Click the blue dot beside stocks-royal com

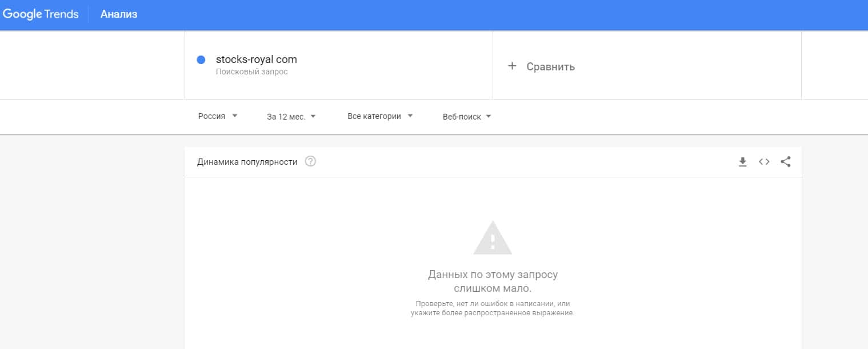pyautogui.click(x=201, y=60)
